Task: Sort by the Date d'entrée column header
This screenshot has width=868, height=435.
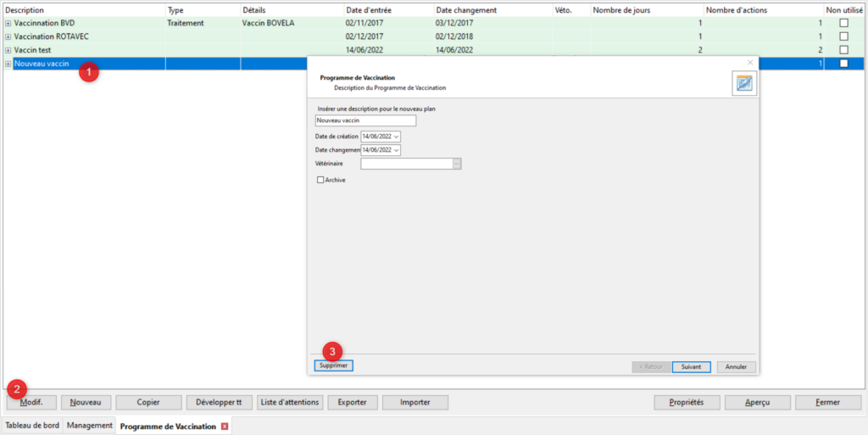Action: click(x=387, y=10)
